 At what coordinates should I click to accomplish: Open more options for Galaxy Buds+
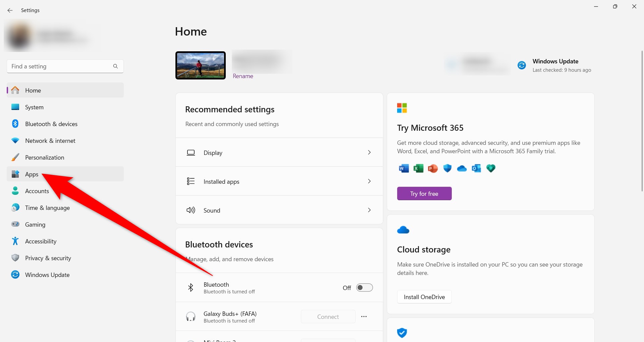pos(364,317)
